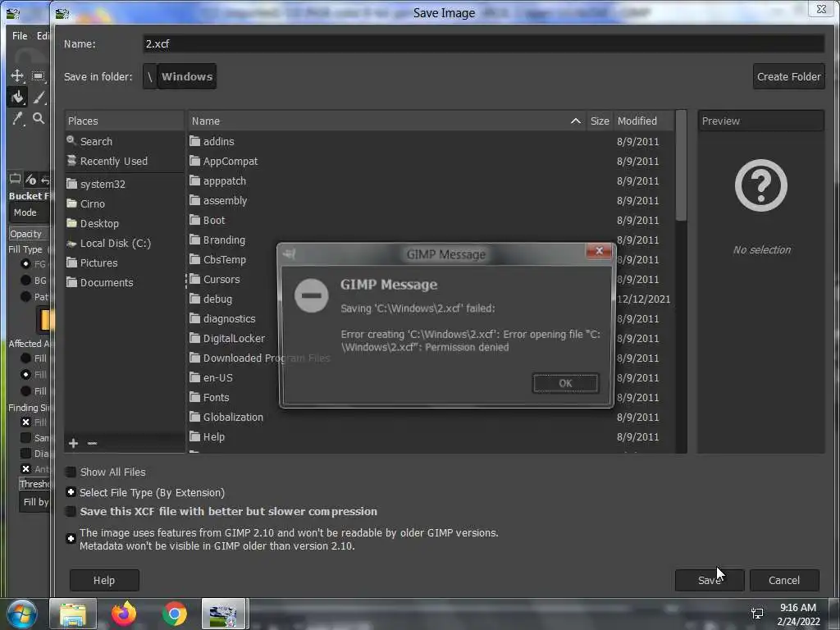
Task: Add bookmark with the plus icon
Action: 73,443
